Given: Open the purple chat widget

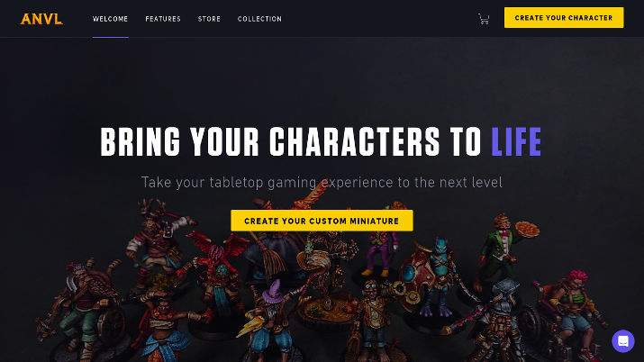Looking at the screenshot, I should (x=622, y=341).
